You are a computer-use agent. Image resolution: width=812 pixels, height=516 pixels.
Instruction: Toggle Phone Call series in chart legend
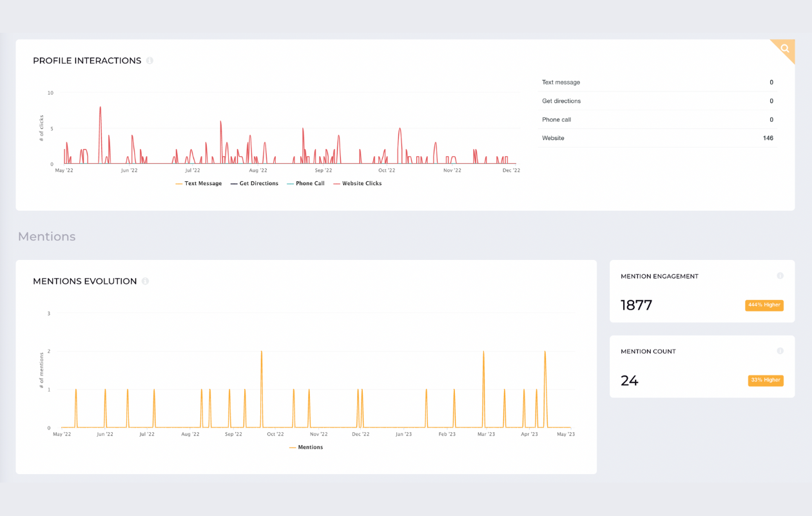(x=305, y=184)
